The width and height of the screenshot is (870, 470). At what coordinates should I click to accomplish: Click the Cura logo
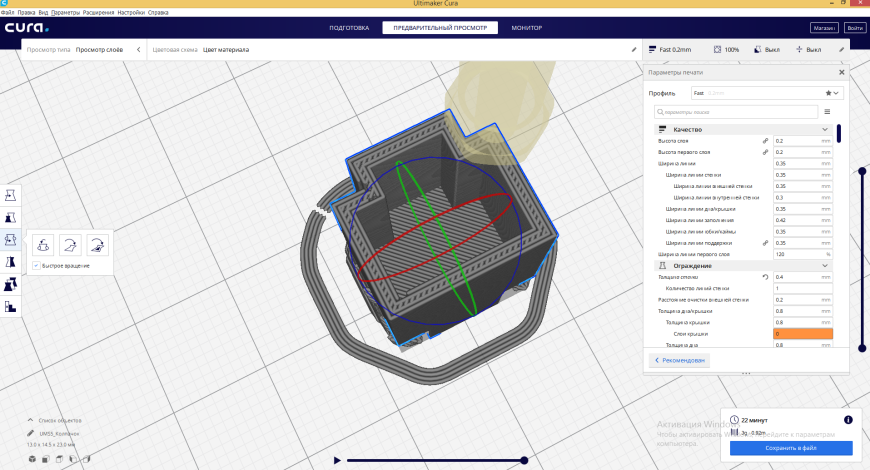click(x=27, y=27)
